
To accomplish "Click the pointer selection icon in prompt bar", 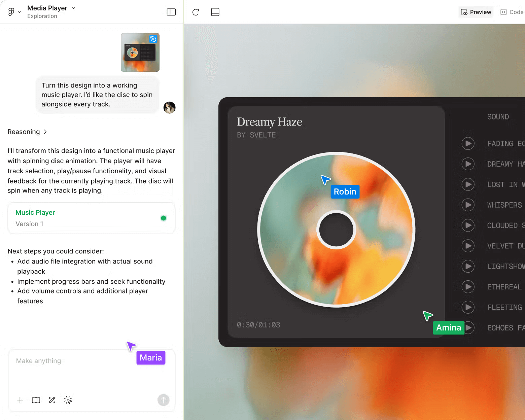I will pyautogui.click(x=68, y=400).
